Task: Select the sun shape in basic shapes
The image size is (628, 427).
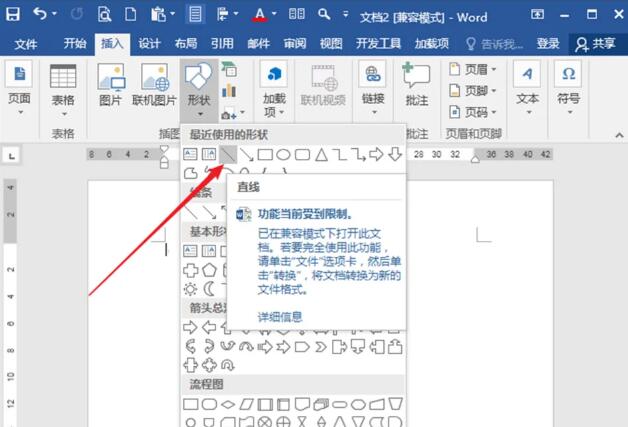Action: pos(190,289)
